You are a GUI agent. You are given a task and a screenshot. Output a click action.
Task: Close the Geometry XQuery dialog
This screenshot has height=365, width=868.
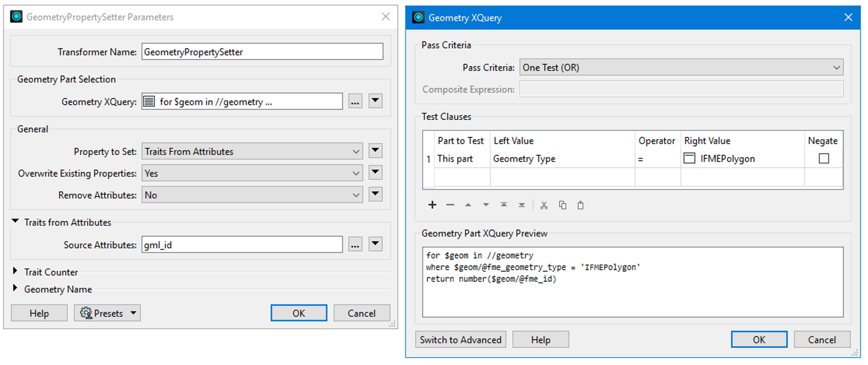(x=848, y=17)
